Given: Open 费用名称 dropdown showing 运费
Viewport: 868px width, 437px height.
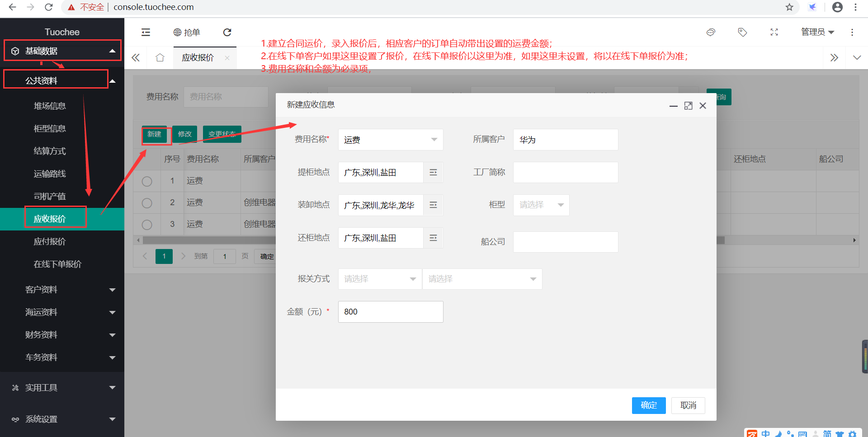Looking at the screenshot, I should [391, 140].
